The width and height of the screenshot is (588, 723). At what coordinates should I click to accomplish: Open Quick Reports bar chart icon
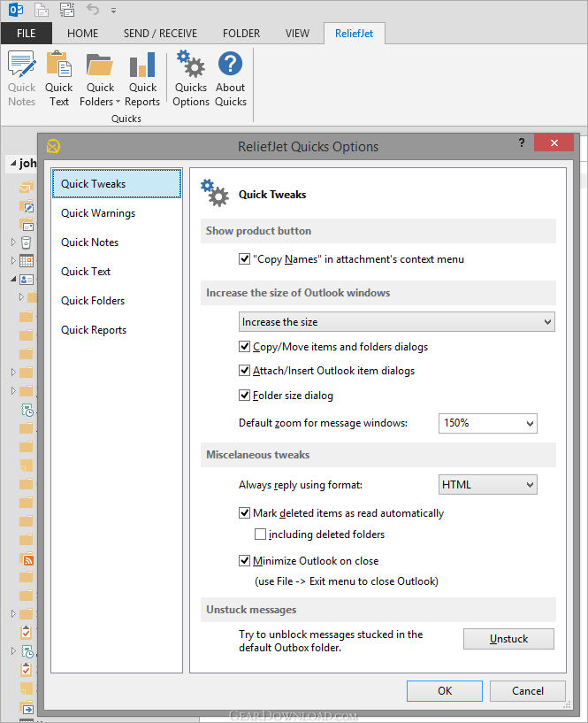click(142, 65)
